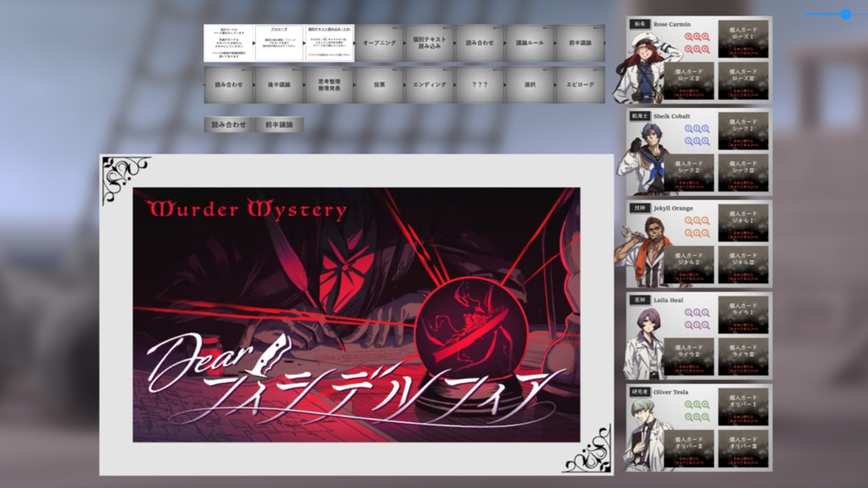Open the エピローグ phase card
Screen dimensions: 868x488
(580, 85)
